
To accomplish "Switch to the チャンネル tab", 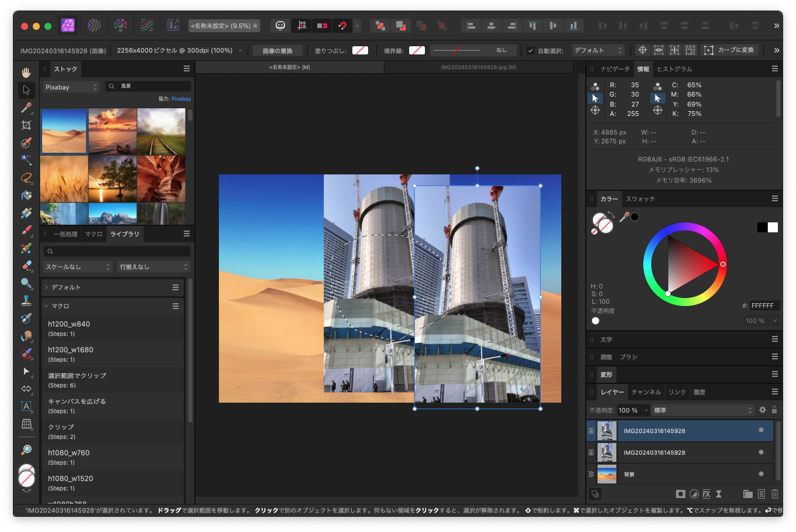I will (x=646, y=392).
